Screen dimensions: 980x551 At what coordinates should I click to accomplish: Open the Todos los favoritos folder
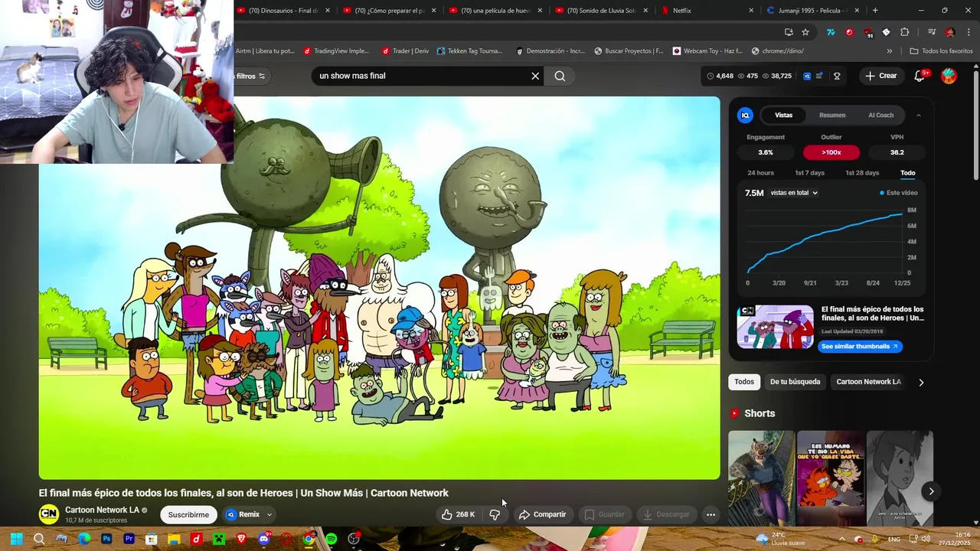click(x=941, y=51)
